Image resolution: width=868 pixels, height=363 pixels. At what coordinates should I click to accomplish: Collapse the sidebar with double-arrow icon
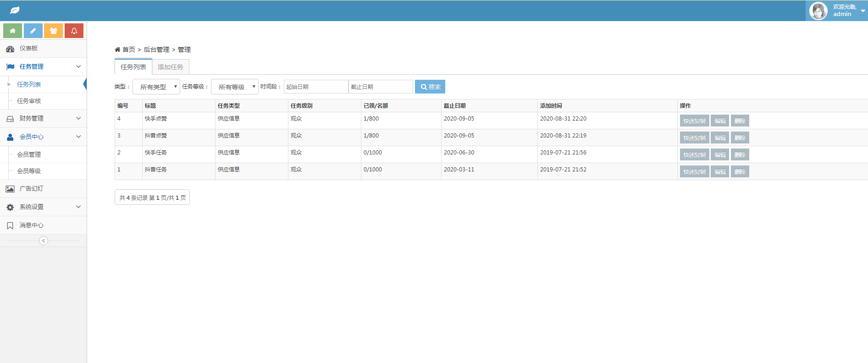pos(44,241)
